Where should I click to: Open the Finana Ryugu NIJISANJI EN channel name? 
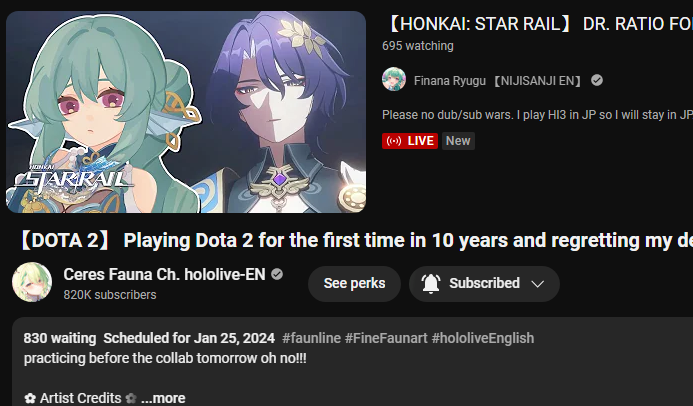pos(497,81)
